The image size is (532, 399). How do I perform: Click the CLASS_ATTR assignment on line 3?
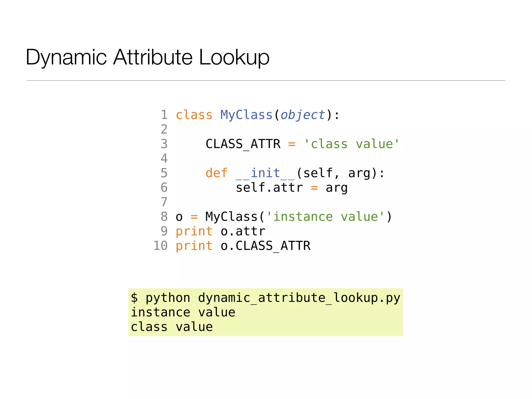pyautogui.click(x=243, y=144)
